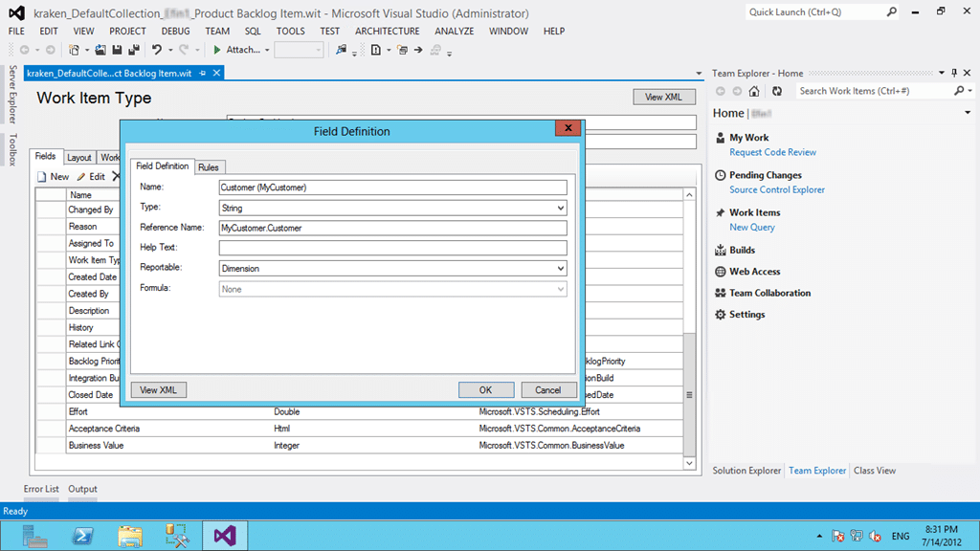Click into the Help Text field
This screenshot has width=980, height=551.
392,248
